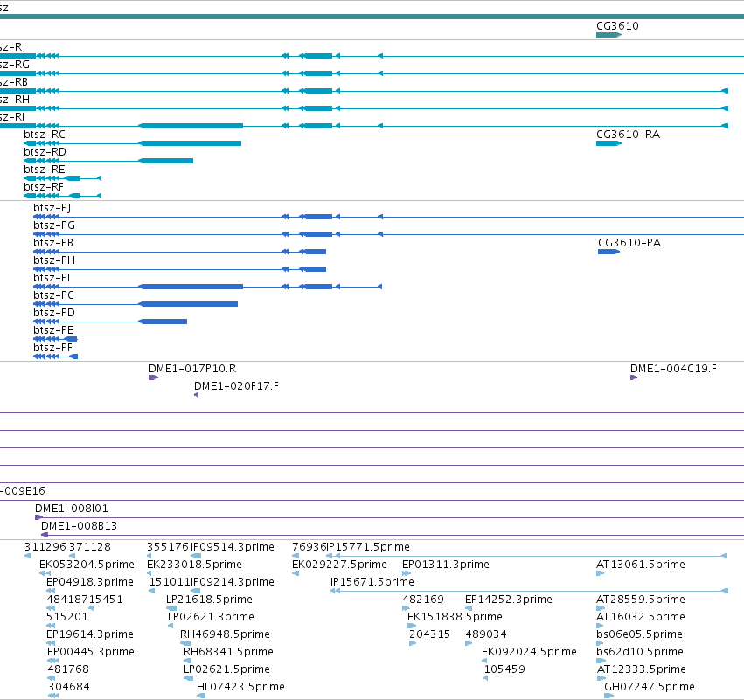Image resolution: width=744 pixels, height=700 pixels.
Task: Select protein btsz-PF label
Action: coord(52,348)
